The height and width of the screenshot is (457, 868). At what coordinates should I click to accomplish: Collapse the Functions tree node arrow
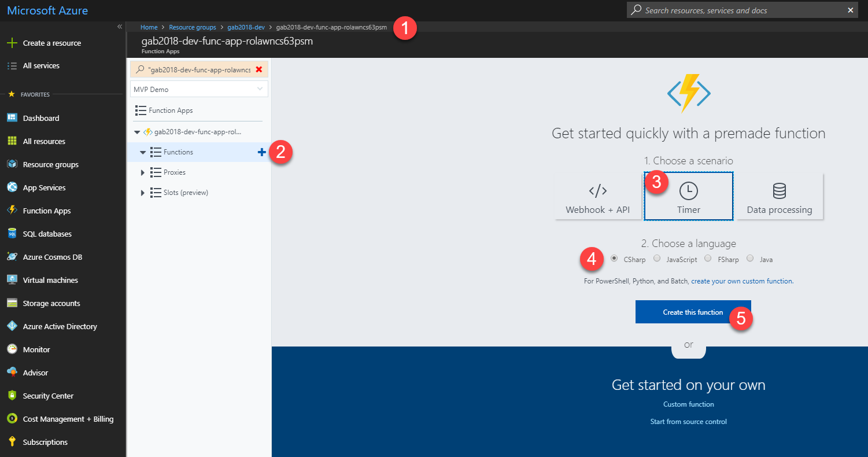(143, 152)
